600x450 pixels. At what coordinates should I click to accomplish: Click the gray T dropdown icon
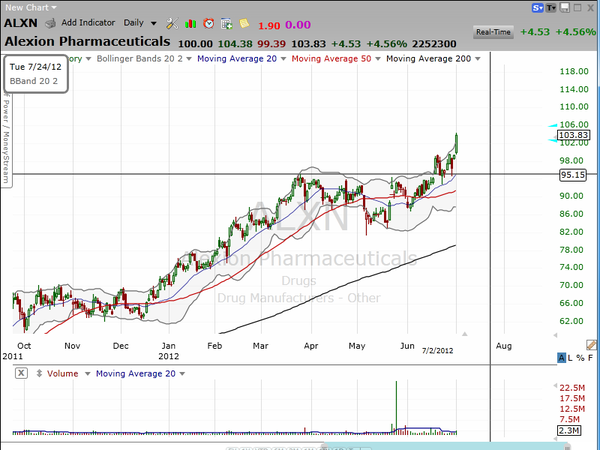(551, 8)
